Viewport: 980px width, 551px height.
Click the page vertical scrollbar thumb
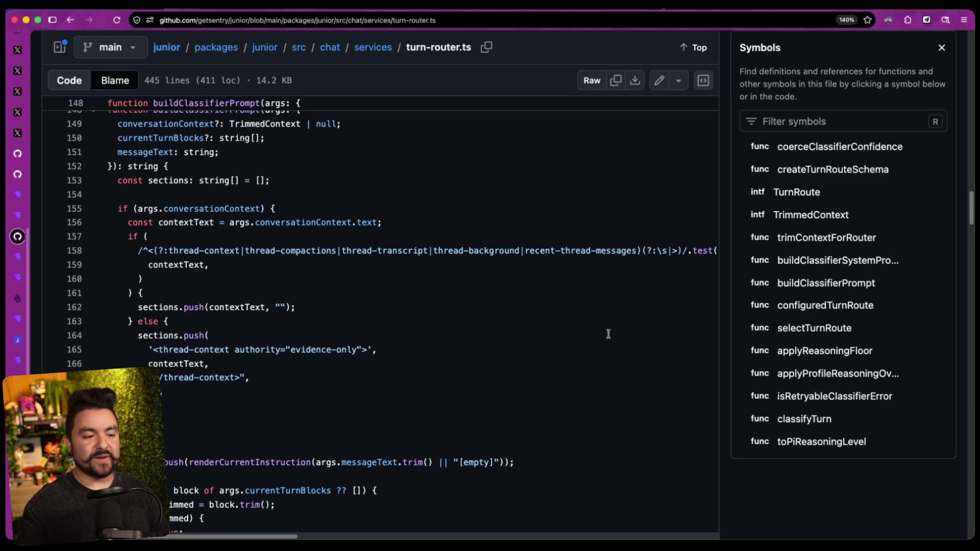(971, 208)
